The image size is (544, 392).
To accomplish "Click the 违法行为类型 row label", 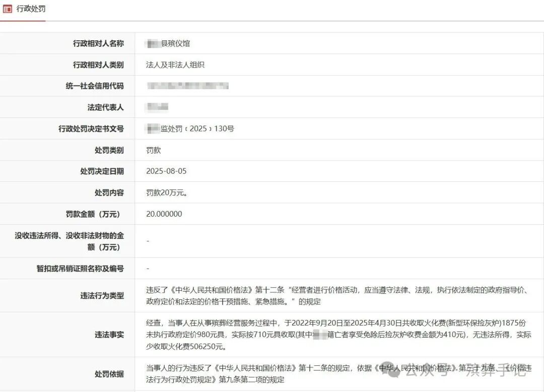I will click(102, 296).
